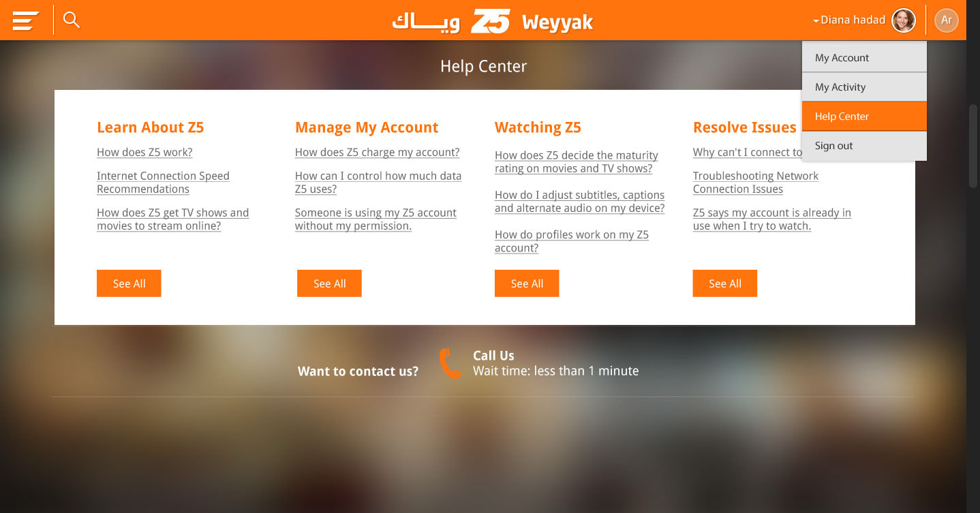Click See All under Watching Z5
Screen dimensions: 980x513
point(527,283)
